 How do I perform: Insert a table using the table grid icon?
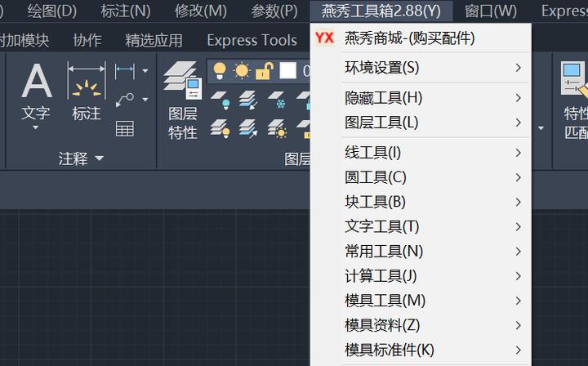point(124,128)
